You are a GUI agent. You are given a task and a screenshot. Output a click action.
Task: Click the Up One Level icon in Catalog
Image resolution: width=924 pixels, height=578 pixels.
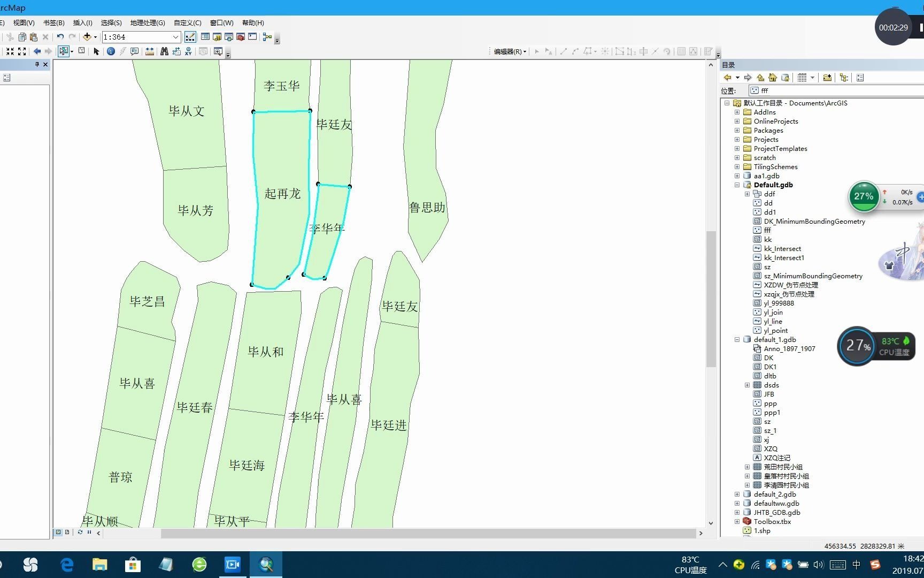[760, 78]
